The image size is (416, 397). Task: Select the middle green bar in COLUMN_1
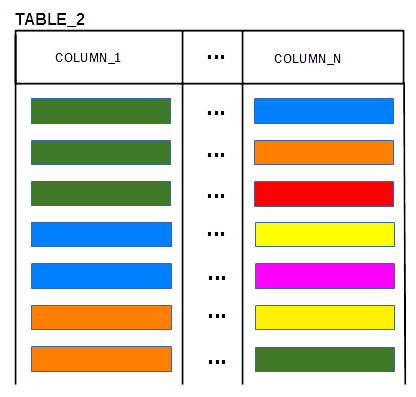click(x=101, y=153)
